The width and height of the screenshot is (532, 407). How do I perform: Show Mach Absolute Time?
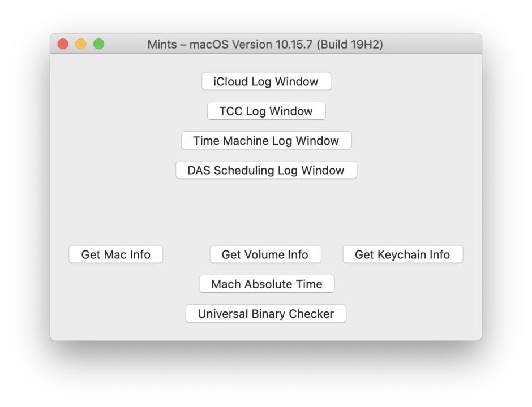click(267, 284)
